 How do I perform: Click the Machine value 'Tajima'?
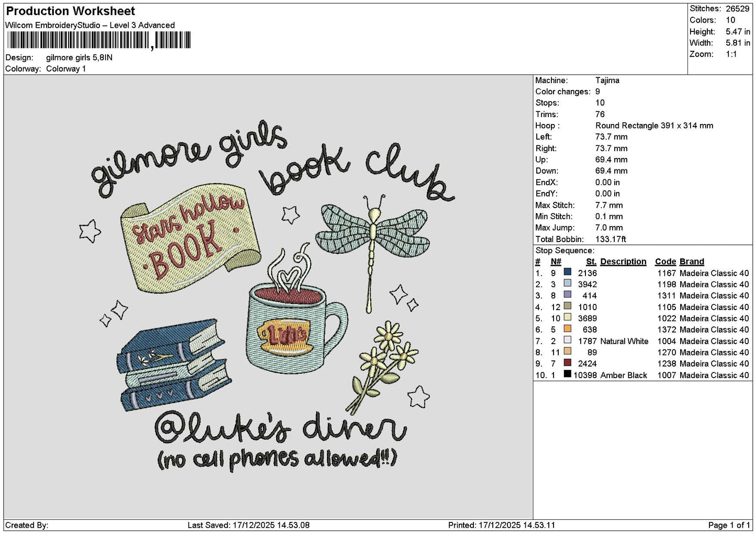click(x=607, y=81)
